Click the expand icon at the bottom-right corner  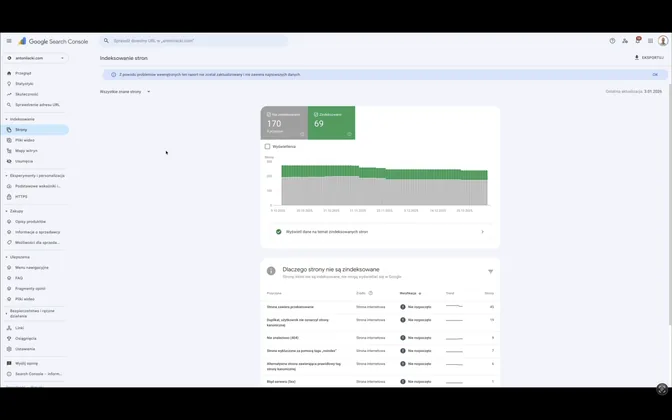click(662, 389)
